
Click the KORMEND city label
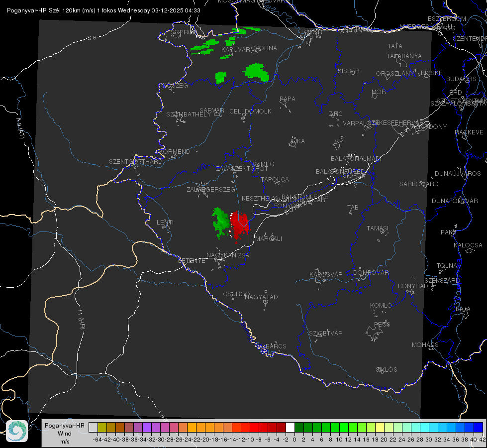click(175, 152)
